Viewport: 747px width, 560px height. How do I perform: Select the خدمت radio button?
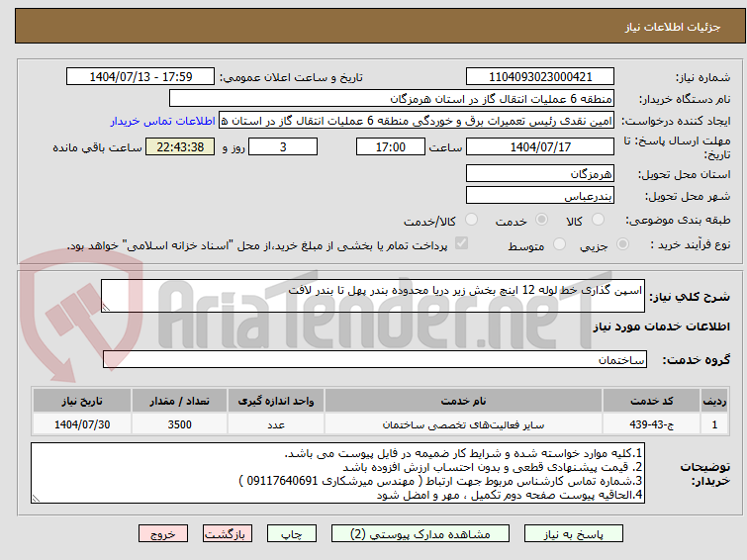541,220
